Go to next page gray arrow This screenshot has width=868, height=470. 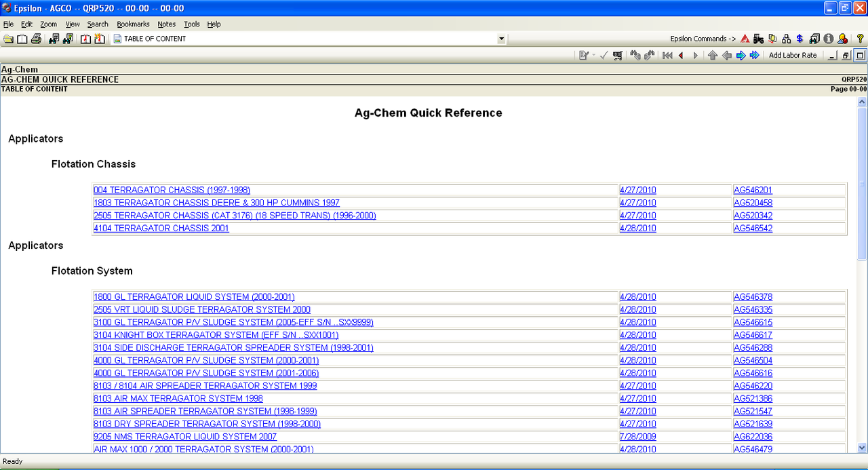[x=695, y=56]
